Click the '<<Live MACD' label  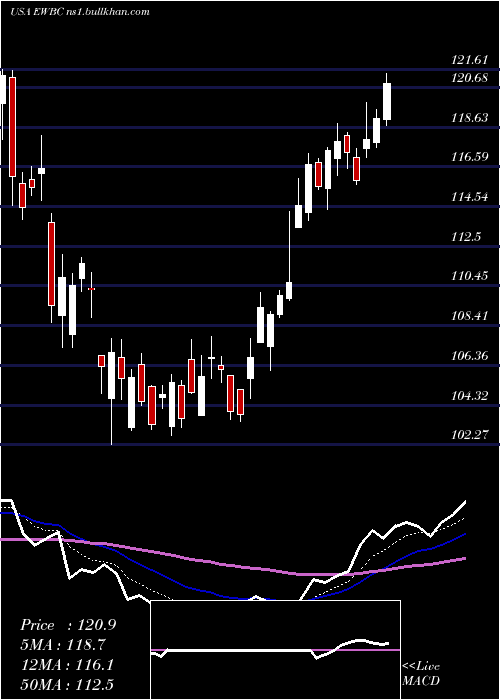421,673
